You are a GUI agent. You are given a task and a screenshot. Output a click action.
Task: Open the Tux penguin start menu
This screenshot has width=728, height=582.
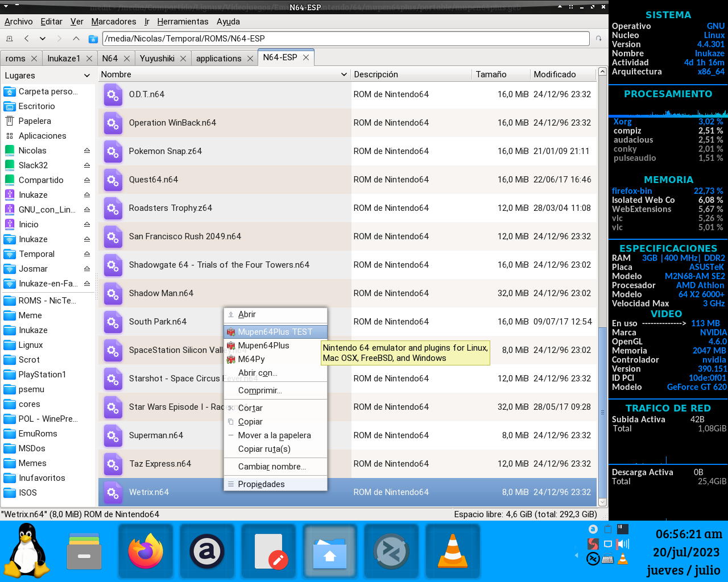(x=27, y=551)
